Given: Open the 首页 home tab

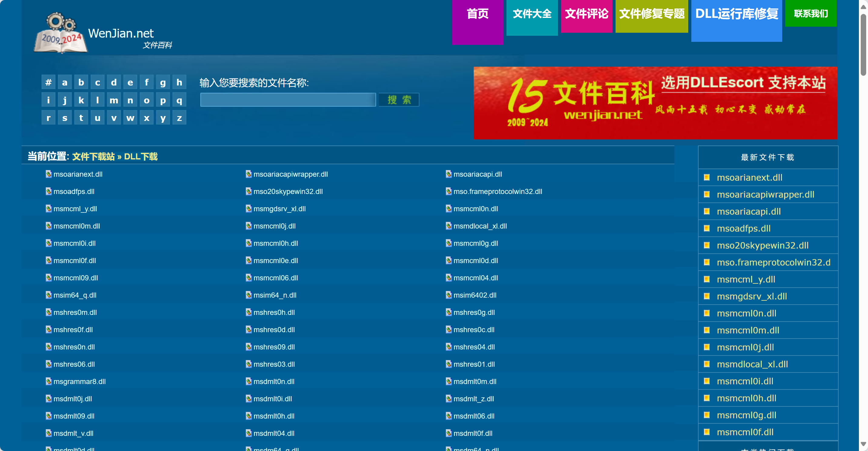Looking at the screenshot, I should point(477,22).
